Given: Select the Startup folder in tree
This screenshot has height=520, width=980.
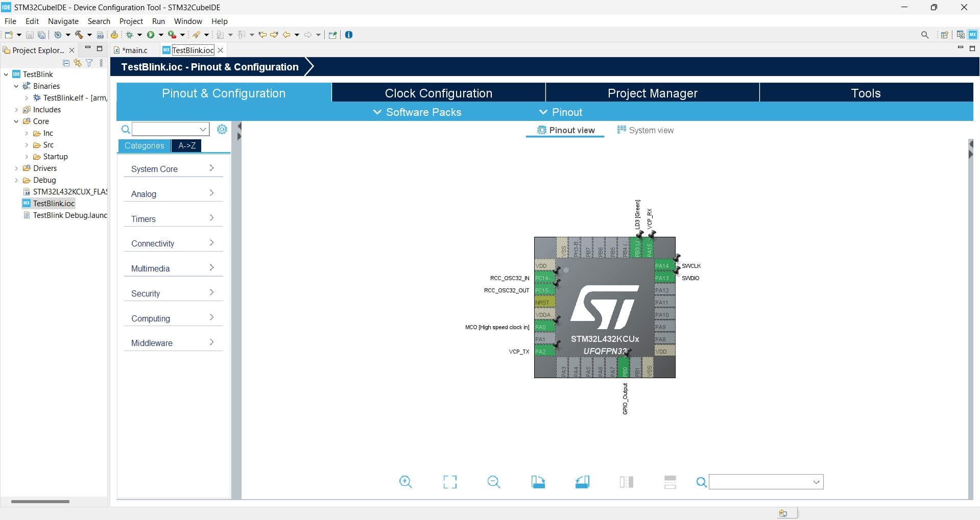Looking at the screenshot, I should 50,157.
